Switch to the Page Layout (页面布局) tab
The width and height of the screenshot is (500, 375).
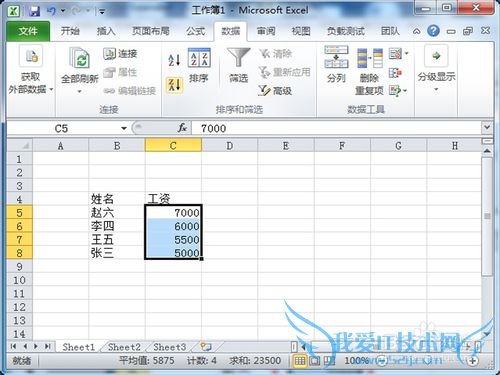click(x=151, y=31)
